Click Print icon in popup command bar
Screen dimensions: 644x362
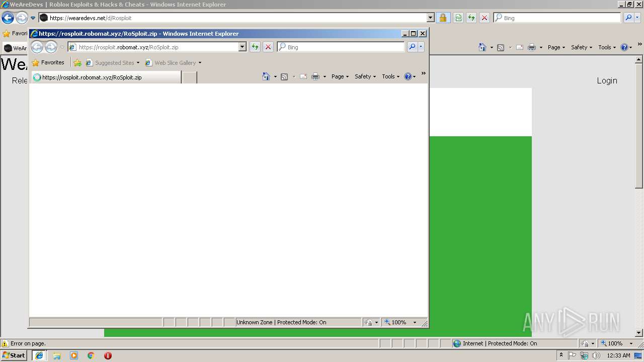(x=315, y=76)
